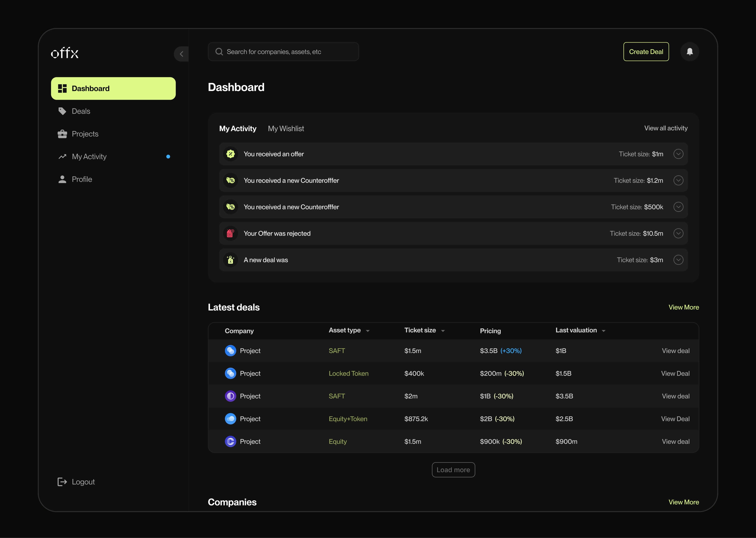Open the Ticket size sort dropdown
756x538 pixels.
[443, 331]
